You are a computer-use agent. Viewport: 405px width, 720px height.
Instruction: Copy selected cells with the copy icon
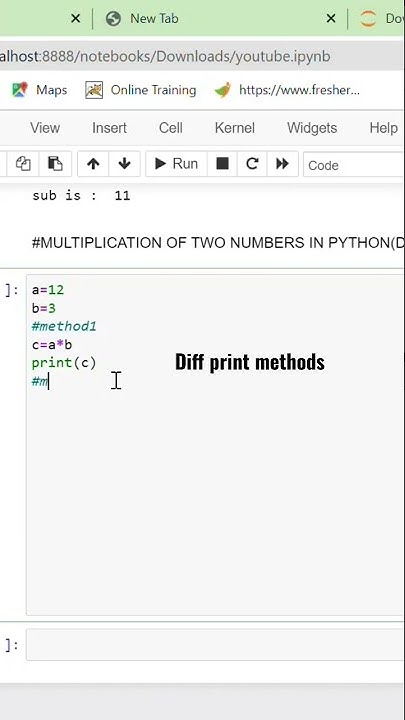point(22,163)
